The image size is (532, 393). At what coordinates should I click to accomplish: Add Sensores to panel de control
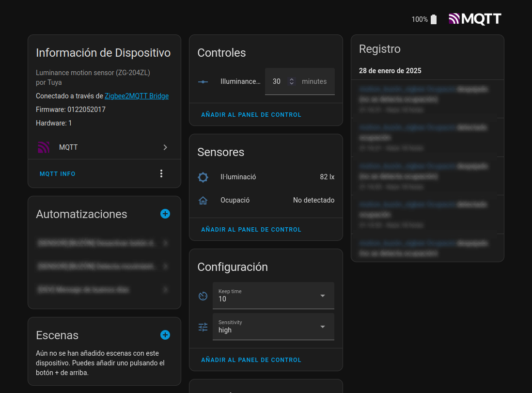click(x=251, y=230)
